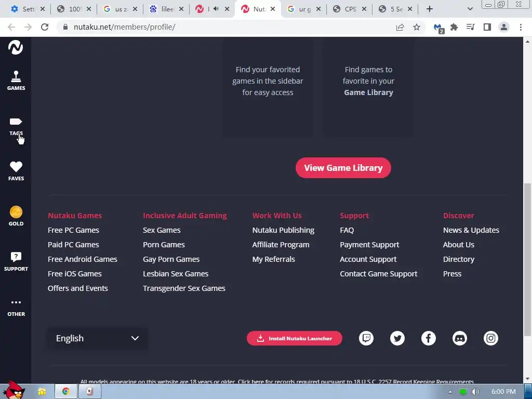Image resolution: width=532 pixels, height=399 pixels.
Task: Click Install Nutaku Launcher button
Action: click(x=295, y=338)
